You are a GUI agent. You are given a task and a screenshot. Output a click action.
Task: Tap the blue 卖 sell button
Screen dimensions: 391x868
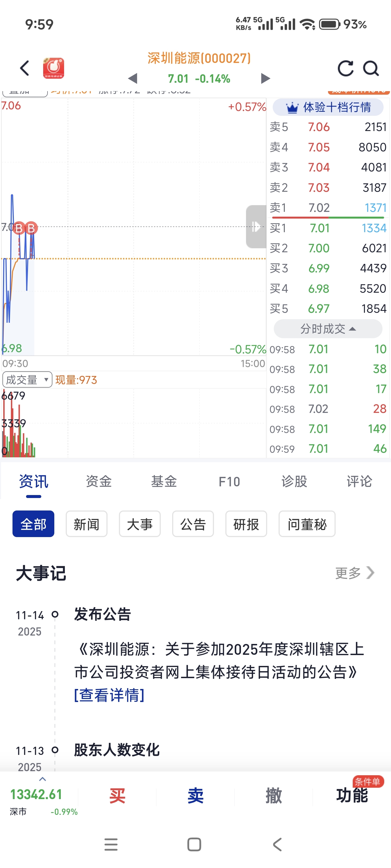tap(195, 796)
